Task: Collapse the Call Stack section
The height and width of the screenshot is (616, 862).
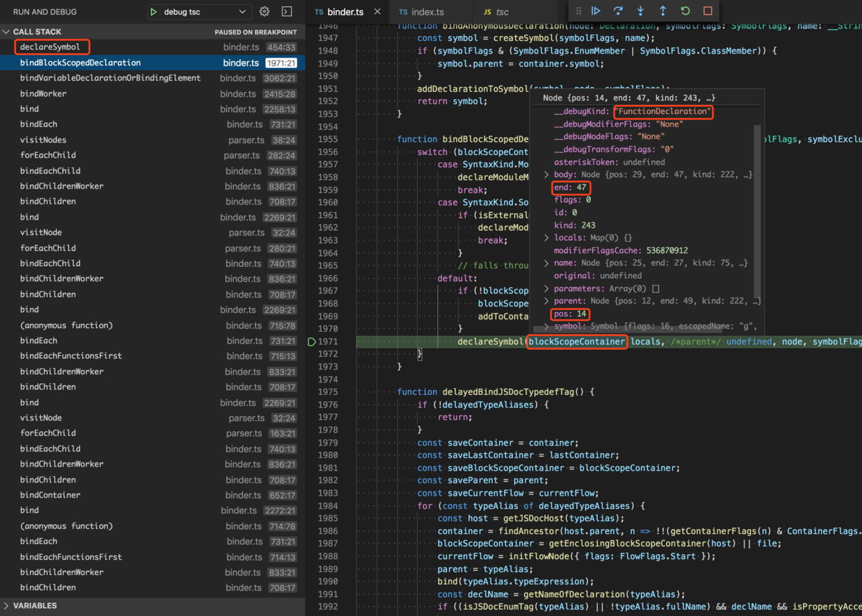Action: (6, 32)
